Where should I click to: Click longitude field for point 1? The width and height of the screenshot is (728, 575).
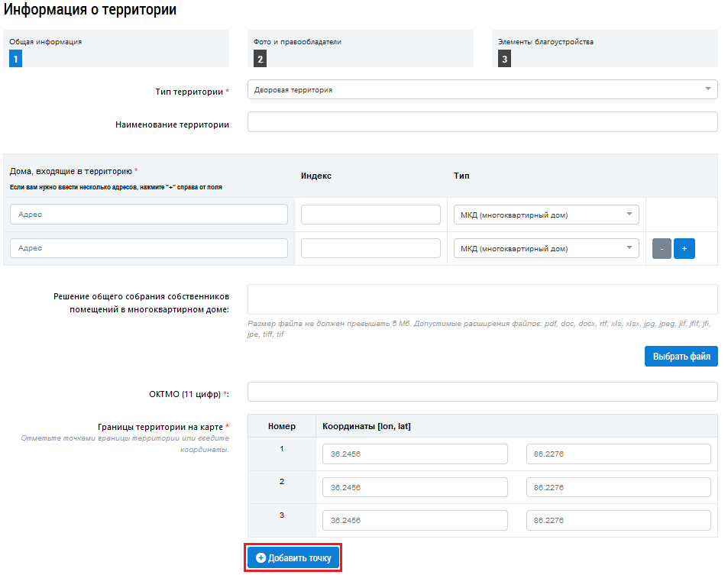[x=415, y=454]
